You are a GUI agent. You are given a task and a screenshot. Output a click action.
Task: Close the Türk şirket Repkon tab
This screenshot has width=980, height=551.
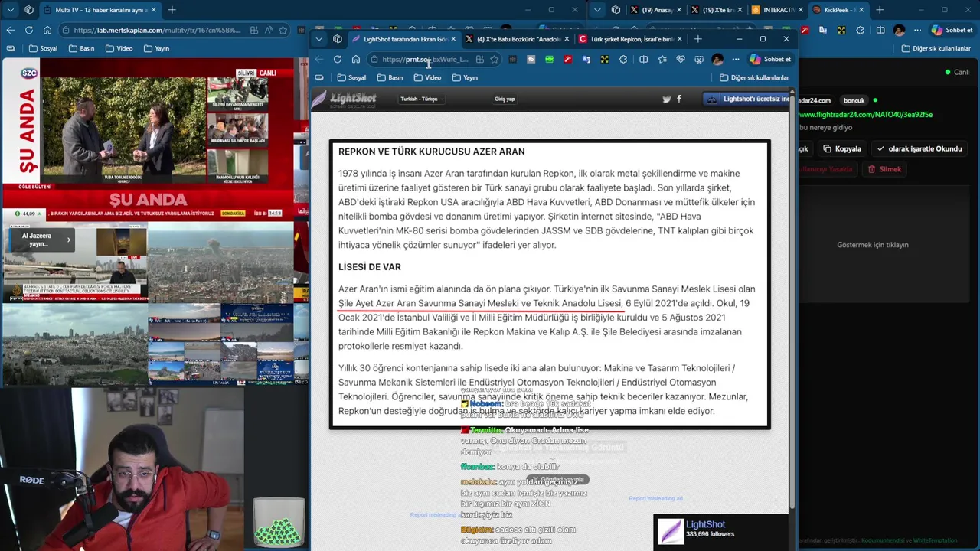coord(681,39)
